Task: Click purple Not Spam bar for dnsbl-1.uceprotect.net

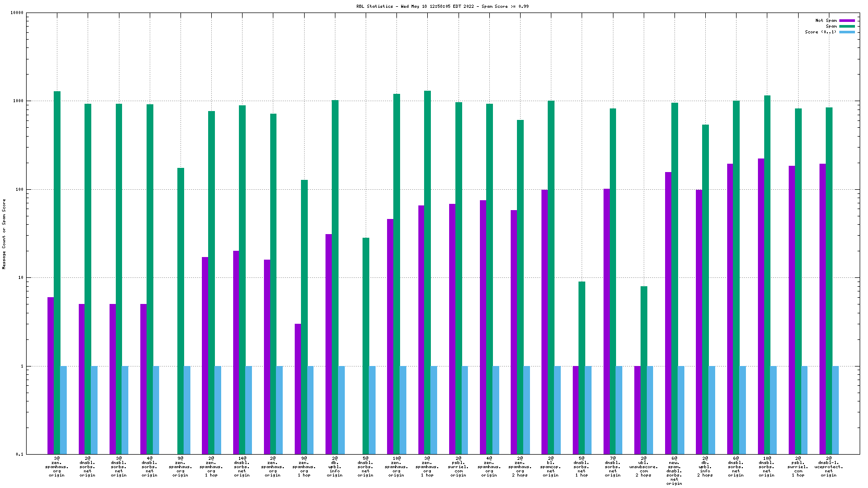Action: click(x=823, y=309)
